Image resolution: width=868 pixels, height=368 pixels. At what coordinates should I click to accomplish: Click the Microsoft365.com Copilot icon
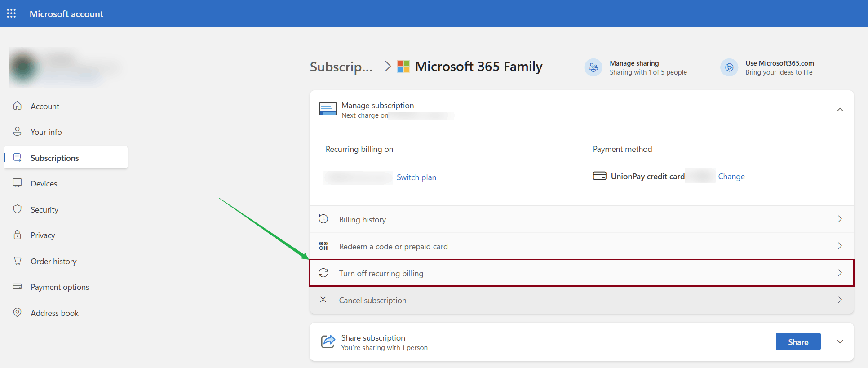coord(729,67)
